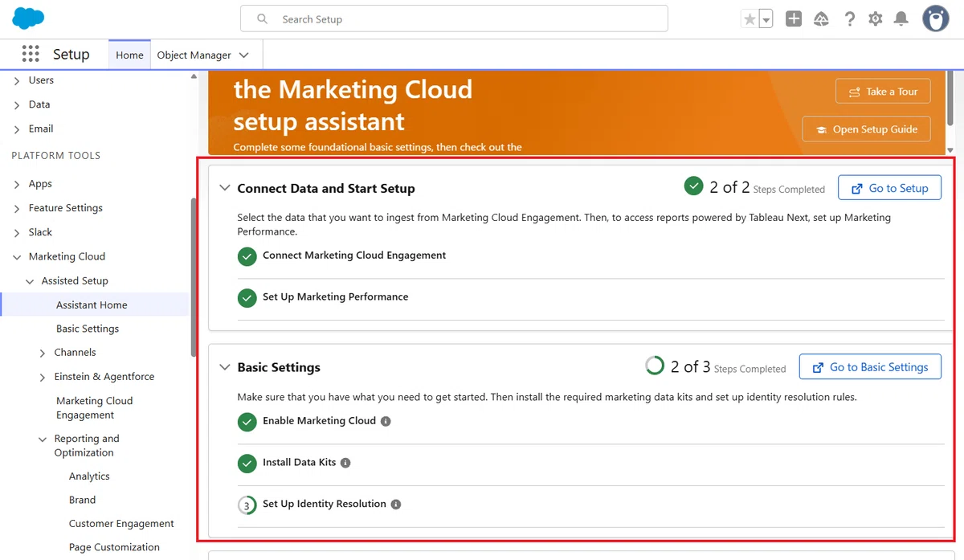The width and height of the screenshot is (964, 560).
Task: Click the Install Data Kits checkmark icon
Action: [x=247, y=464]
